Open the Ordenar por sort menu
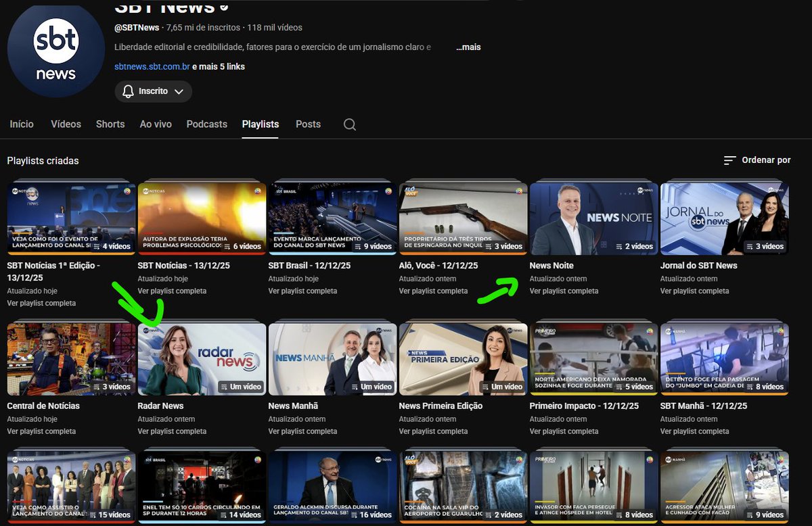Image resolution: width=812 pixels, height=526 pixels. 757,160
